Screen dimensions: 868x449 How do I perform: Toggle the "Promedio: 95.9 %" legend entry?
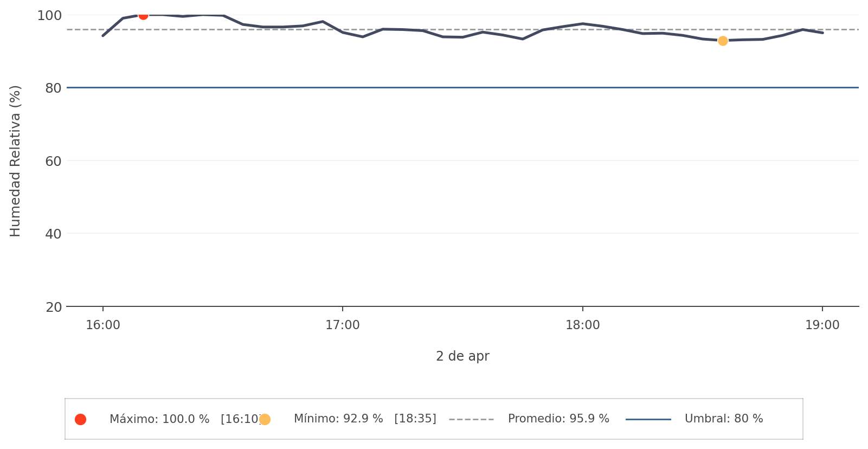(558, 419)
